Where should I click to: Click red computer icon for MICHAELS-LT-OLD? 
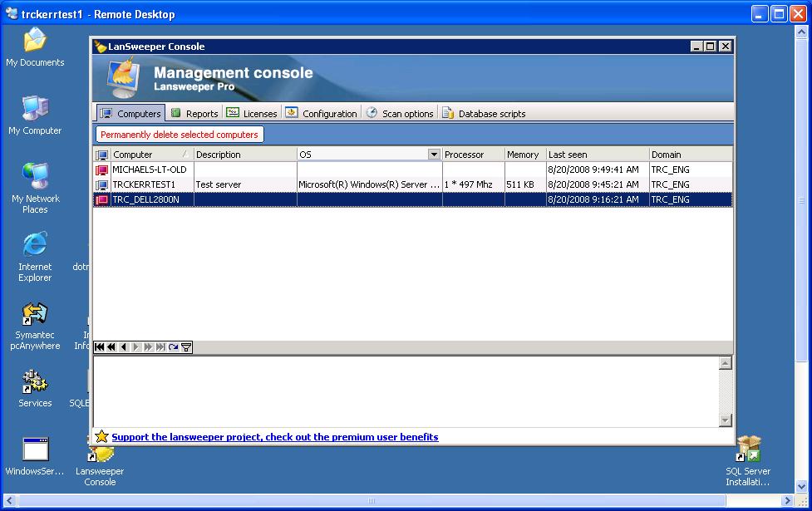pyautogui.click(x=102, y=170)
